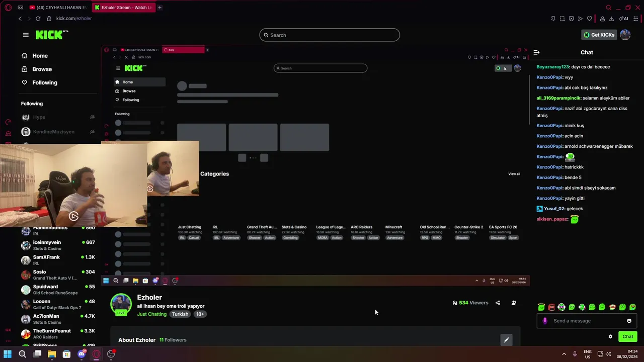Viewport: 644px width, 362px height.
Task: Add page to bookmarks heart icon
Action: [589, 19]
